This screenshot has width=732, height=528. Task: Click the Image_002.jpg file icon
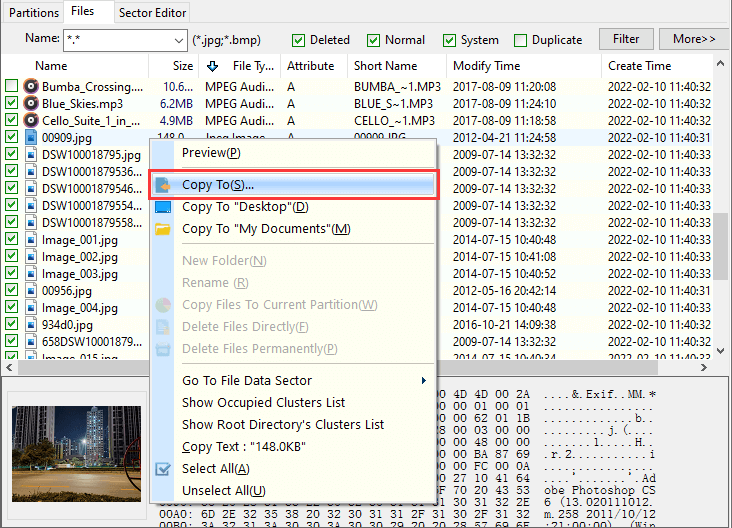(31, 257)
